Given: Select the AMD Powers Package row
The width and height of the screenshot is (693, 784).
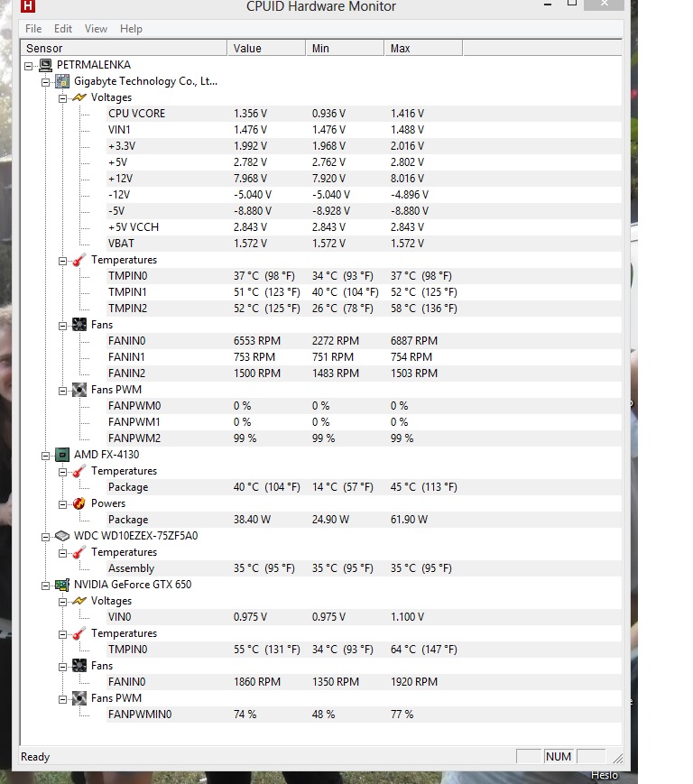Looking at the screenshot, I should click(x=364, y=520).
